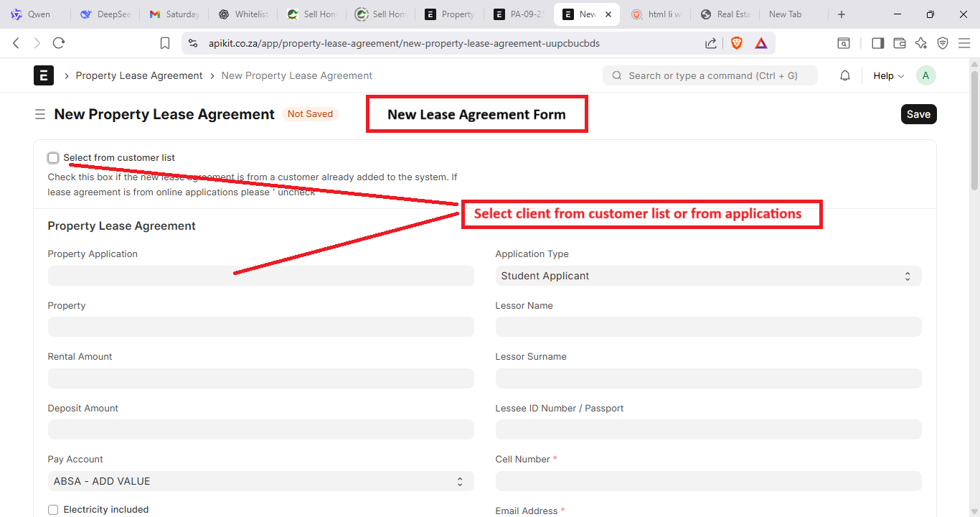Toggle the sidebar hamburger menu icon
The image size is (980, 517).
(40, 115)
